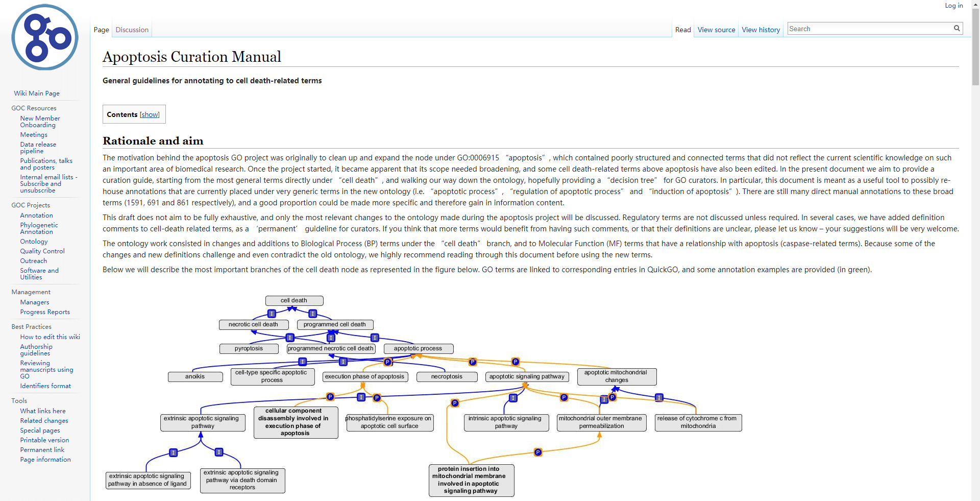
Task: Open Quality Control link
Action: click(x=42, y=251)
